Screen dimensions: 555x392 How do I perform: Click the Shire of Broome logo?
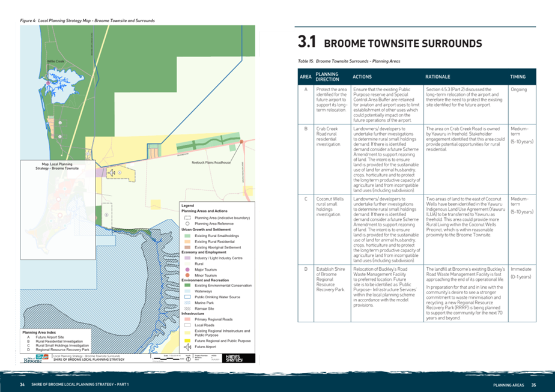click(36, 358)
